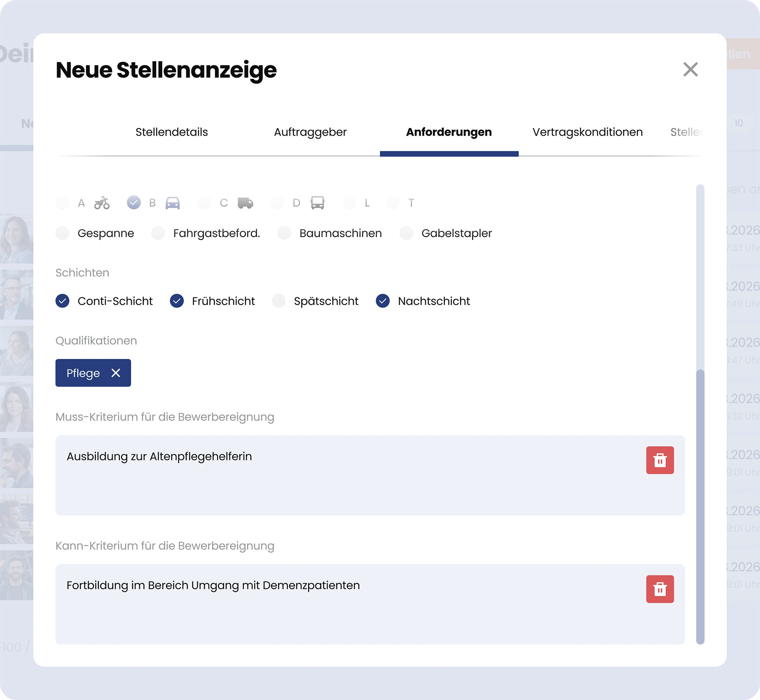The width and height of the screenshot is (760, 700).
Task: Go to the Auftraggeber tab
Action: (310, 132)
